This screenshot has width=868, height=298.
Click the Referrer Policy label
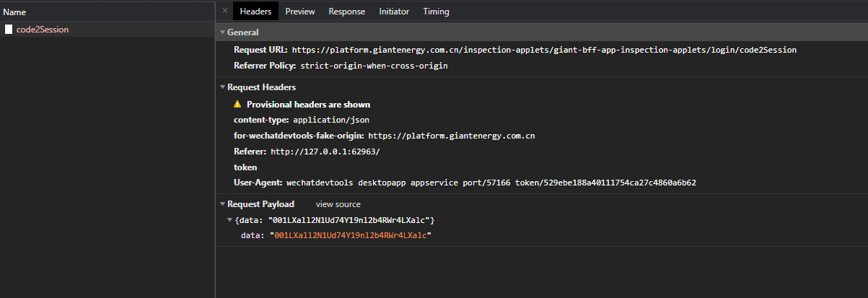[265, 66]
